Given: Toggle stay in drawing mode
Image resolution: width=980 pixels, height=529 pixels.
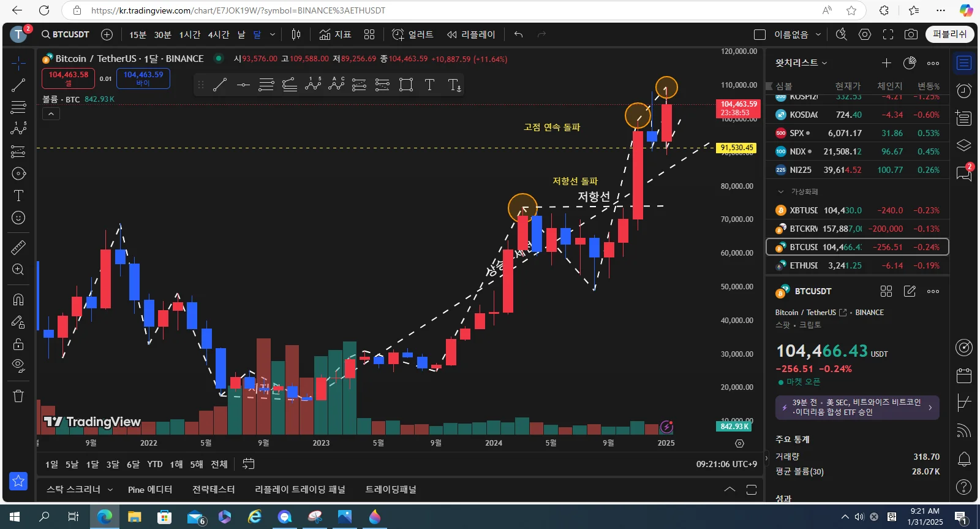Looking at the screenshot, I should click(x=18, y=322).
